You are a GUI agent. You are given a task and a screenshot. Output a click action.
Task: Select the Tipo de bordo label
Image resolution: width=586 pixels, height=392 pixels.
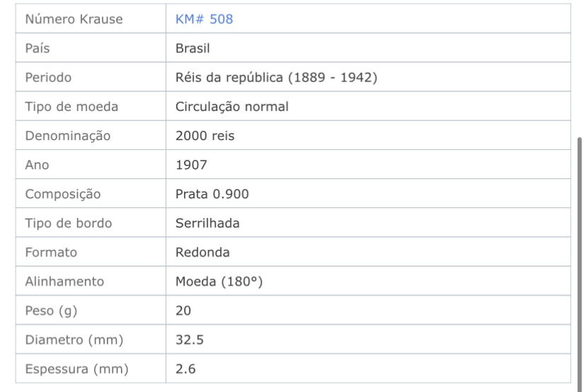click(x=69, y=223)
